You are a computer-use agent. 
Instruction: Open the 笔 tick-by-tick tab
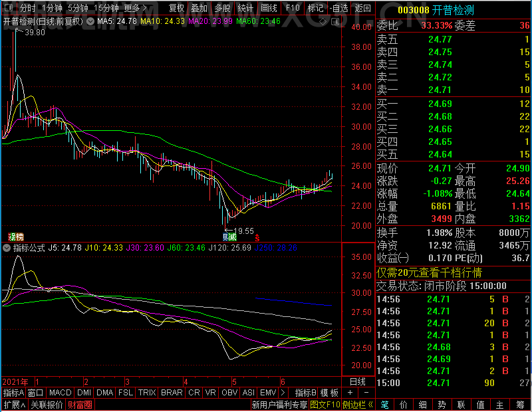tap(384, 405)
